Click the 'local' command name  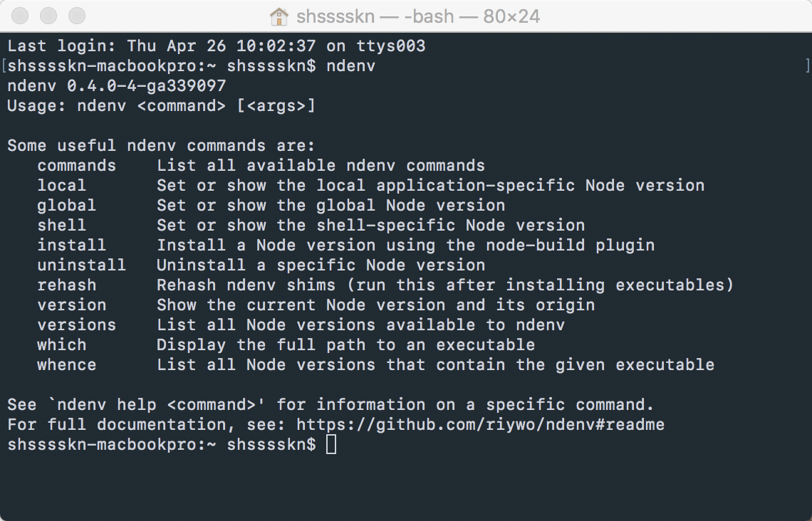pos(62,186)
